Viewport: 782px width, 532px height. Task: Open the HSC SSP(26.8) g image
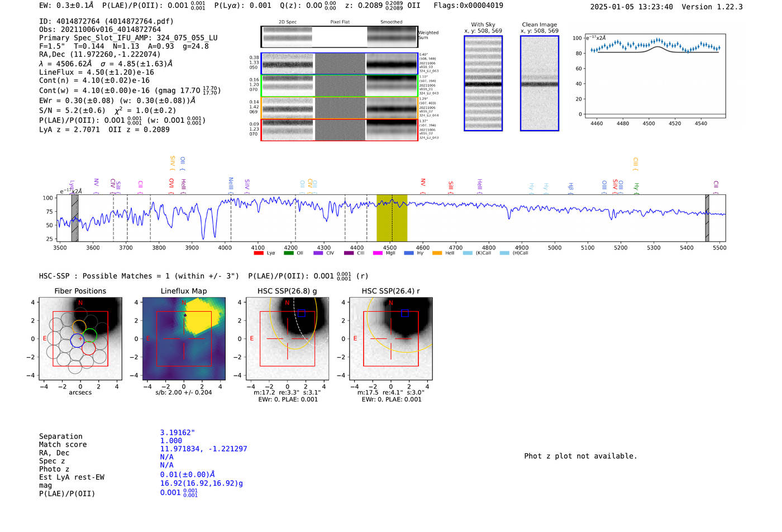pos(288,339)
